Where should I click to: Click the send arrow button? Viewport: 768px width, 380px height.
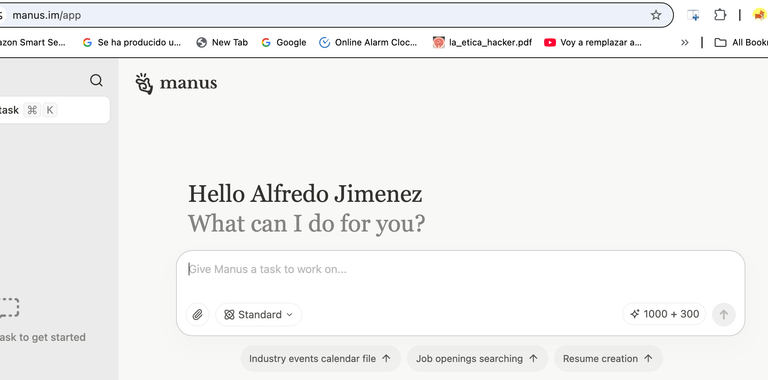click(x=723, y=314)
